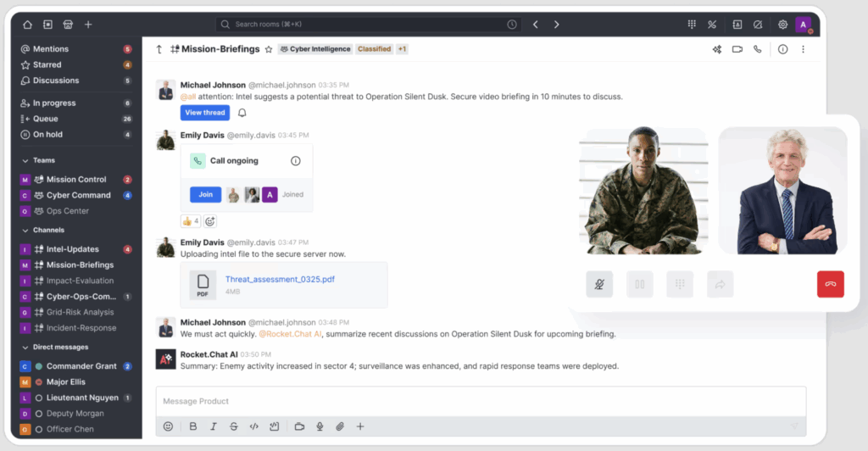Attach a file with paperclip icon
Image resolution: width=868 pixels, height=451 pixels.
click(340, 426)
